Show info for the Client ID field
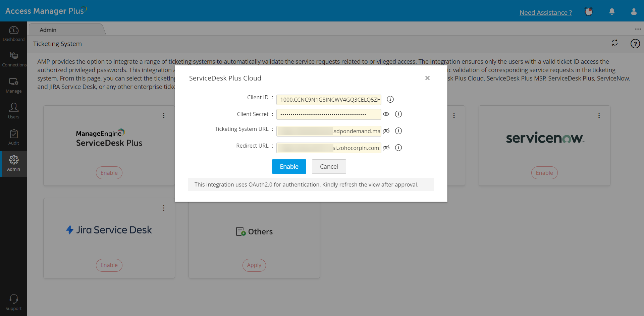Screen dimensions: 644x316 [x=390, y=99]
